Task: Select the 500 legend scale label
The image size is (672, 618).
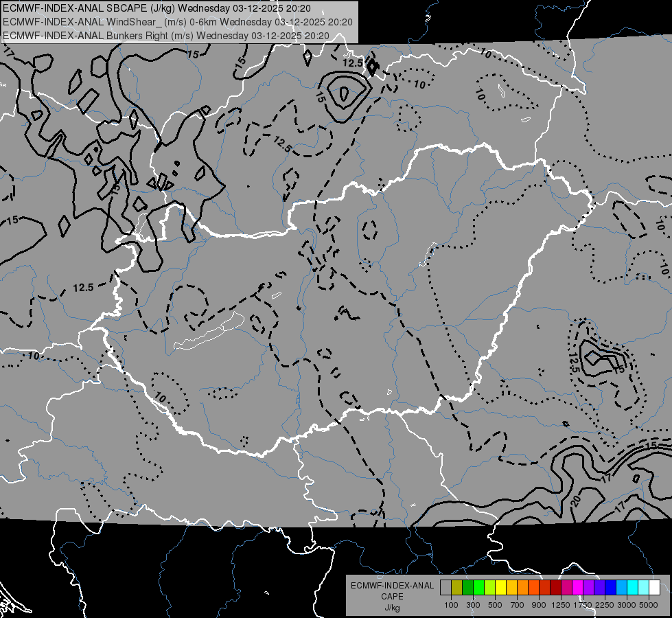Action: (x=495, y=605)
